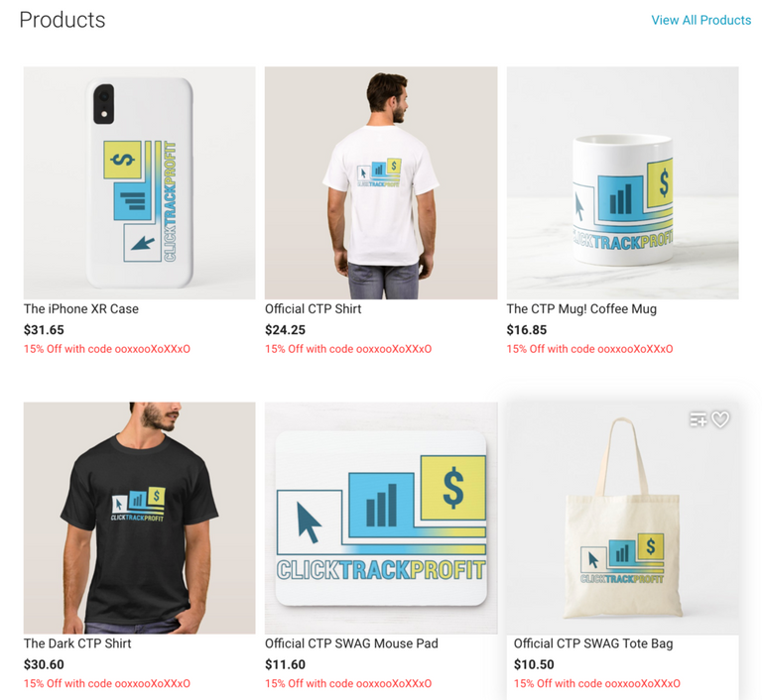Open the Dark CTP Shirt product image
Image resolution: width=762 pixels, height=700 pixels.
pyautogui.click(x=140, y=518)
